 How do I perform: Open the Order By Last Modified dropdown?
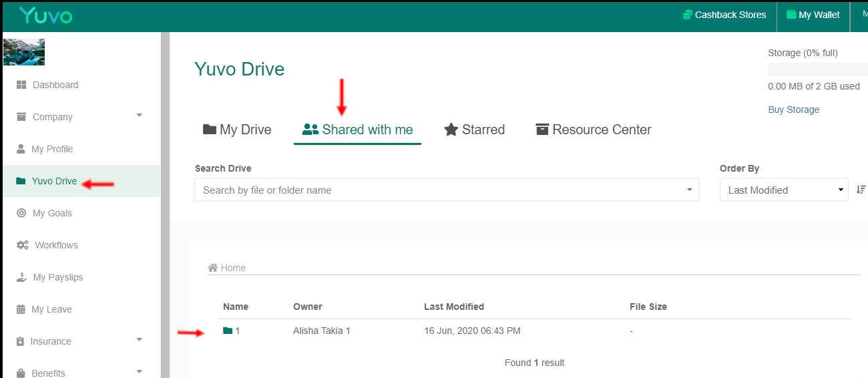pyautogui.click(x=784, y=190)
